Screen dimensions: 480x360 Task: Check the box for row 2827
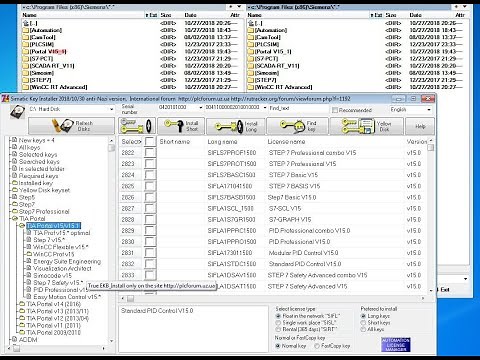coord(150,208)
